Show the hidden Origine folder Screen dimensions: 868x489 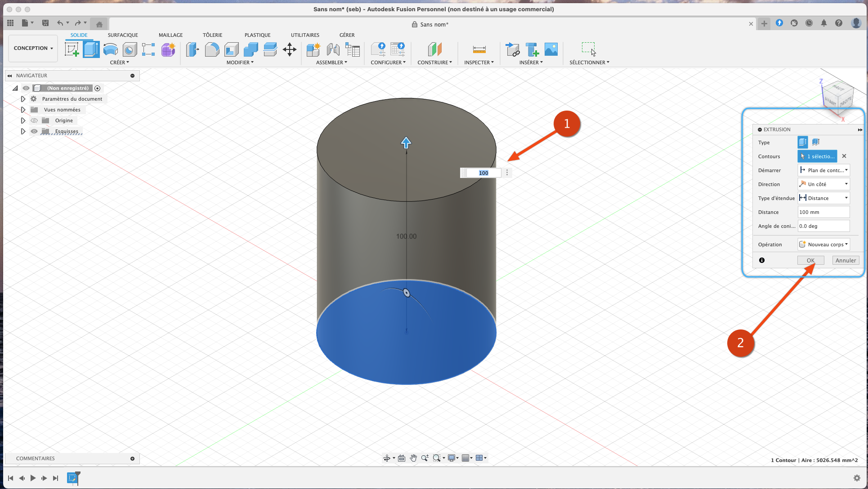pyautogui.click(x=34, y=120)
